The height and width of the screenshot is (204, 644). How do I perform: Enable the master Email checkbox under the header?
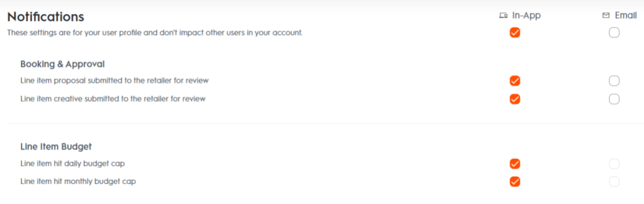point(614,33)
